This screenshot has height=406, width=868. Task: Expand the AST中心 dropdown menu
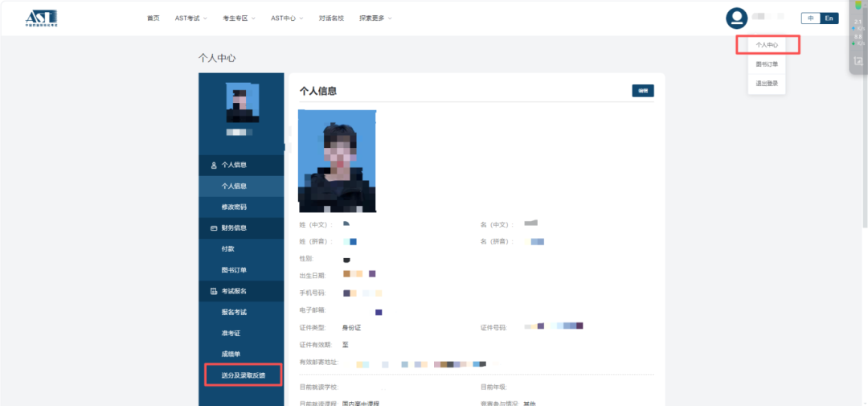point(287,18)
